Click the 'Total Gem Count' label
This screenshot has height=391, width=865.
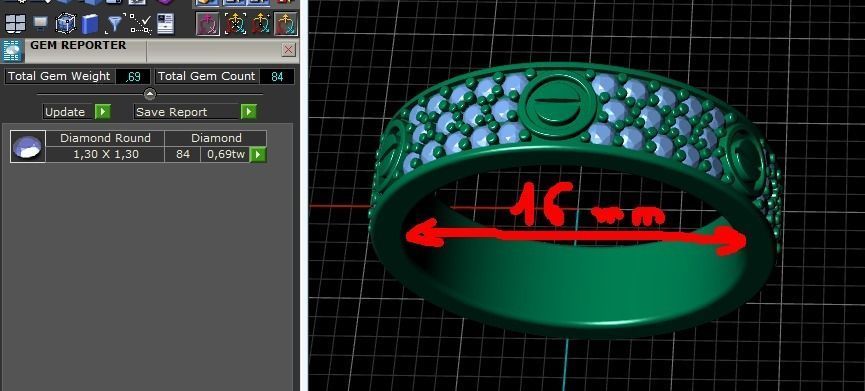tap(207, 77)
